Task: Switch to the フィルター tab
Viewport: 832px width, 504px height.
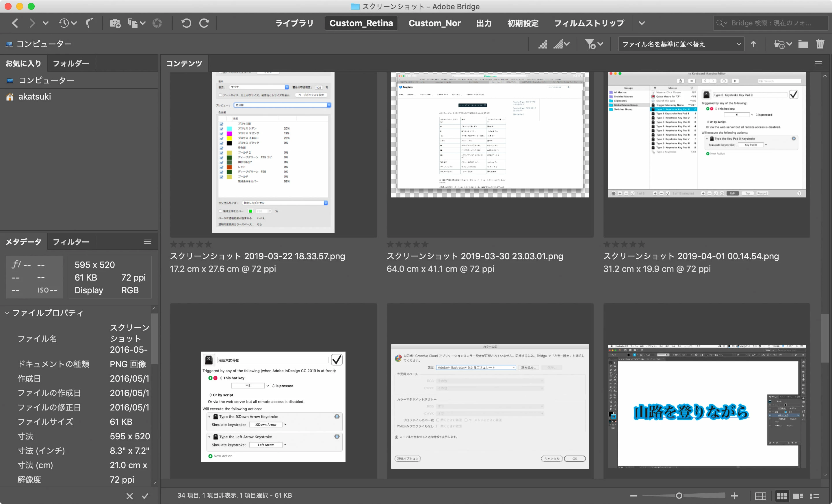Action: tap(71, 242)
